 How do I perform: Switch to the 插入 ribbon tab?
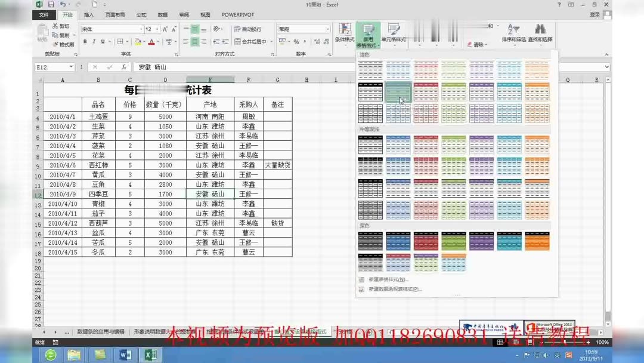tap(88, 15)
